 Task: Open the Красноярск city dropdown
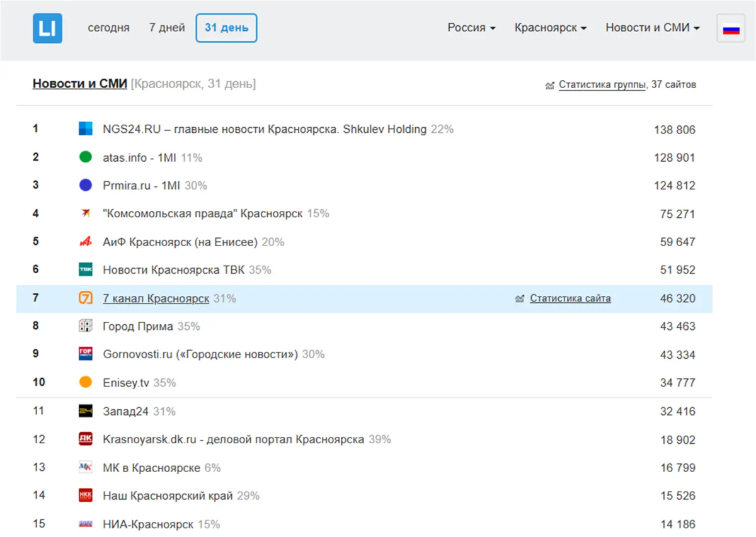pos(551,28)
